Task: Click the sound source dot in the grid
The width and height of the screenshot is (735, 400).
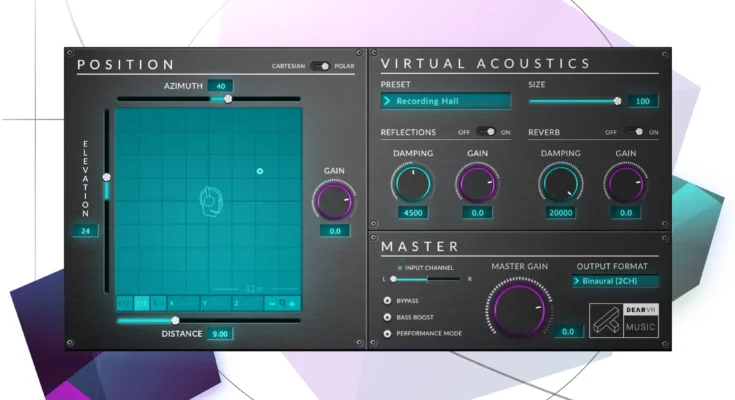Action: (x=259, y=172)
